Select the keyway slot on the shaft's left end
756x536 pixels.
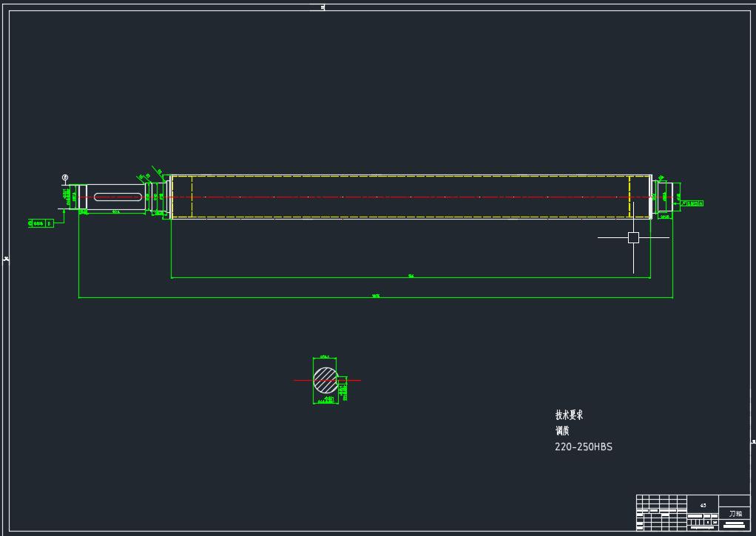118,196
